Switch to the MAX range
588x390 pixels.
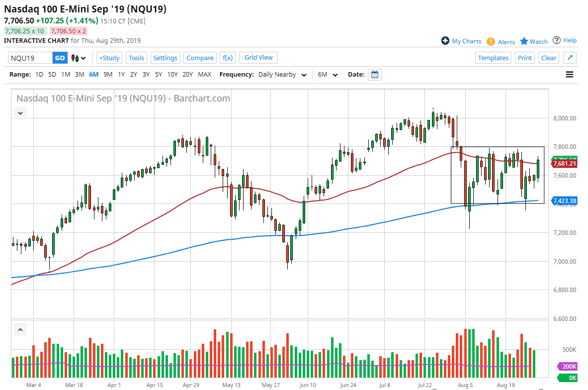pos(204,74)
